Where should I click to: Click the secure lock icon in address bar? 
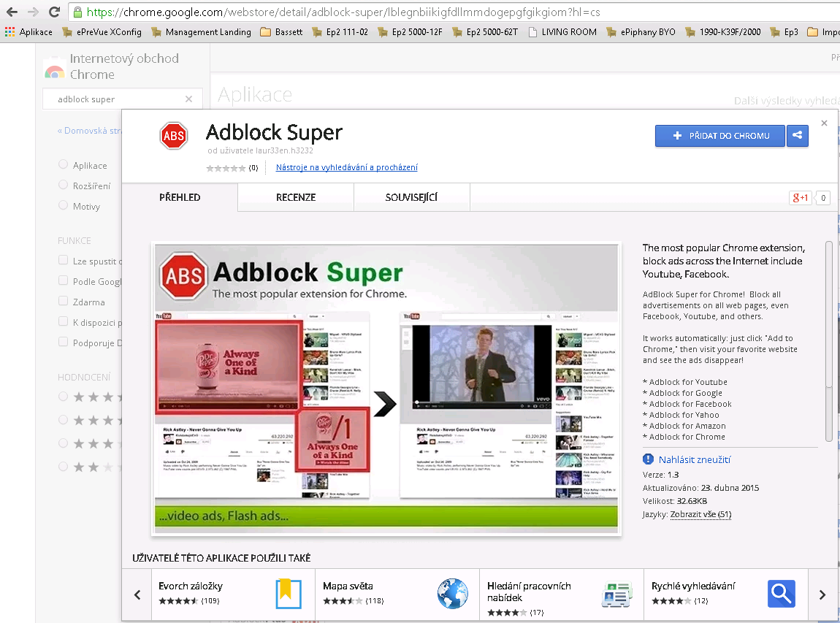tap(77, 12)
